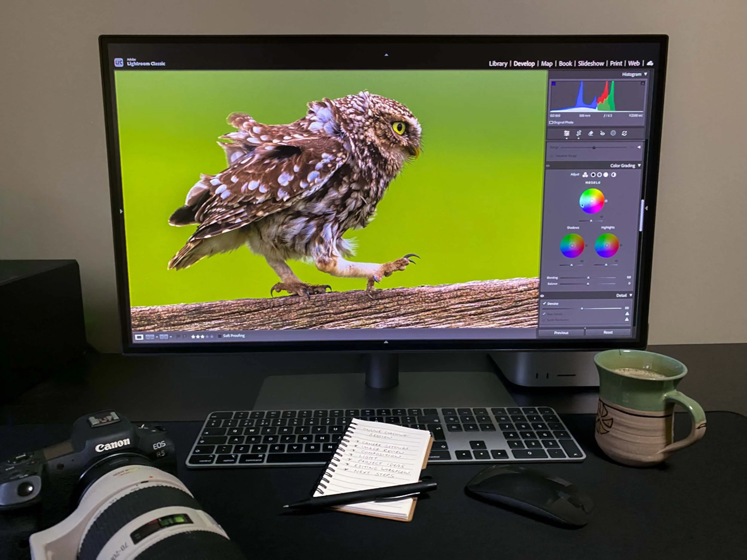This screenshot has height=560, width=747.
Task: Click the Previous button
Action: point(561,333)
